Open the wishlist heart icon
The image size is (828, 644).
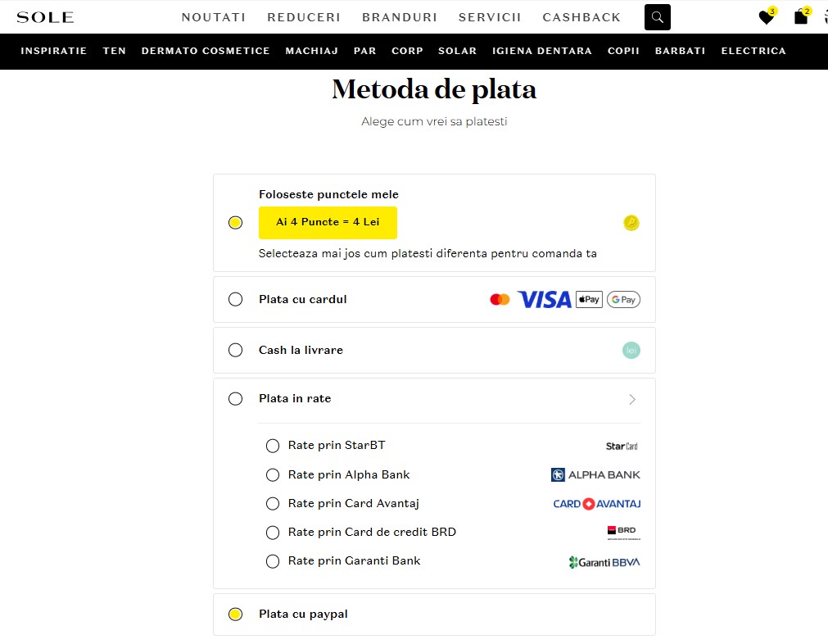click(766, 17)
